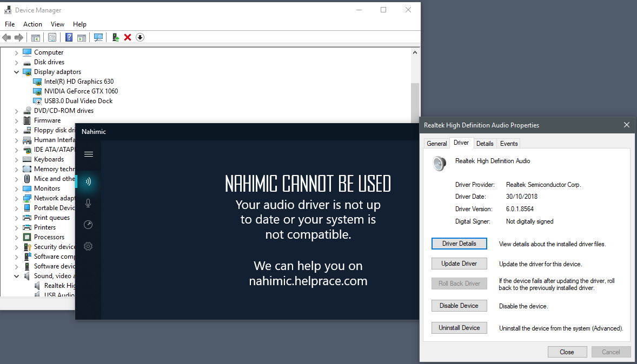
Task: Expand the Processors node
Action: (16, 238)
